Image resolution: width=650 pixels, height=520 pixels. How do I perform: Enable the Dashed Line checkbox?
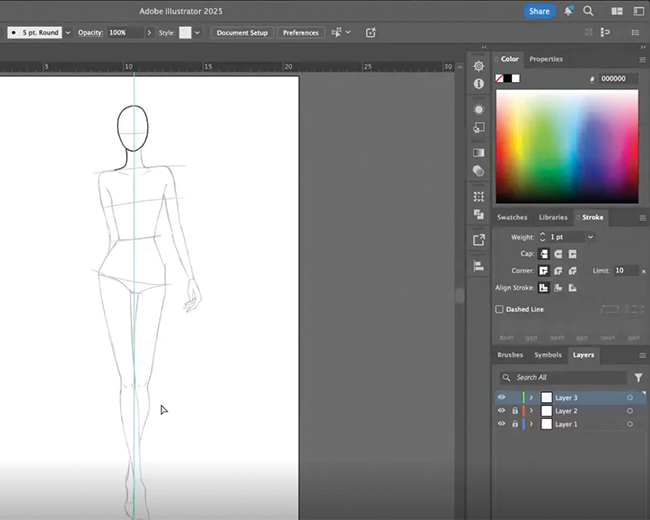point(500,310)
